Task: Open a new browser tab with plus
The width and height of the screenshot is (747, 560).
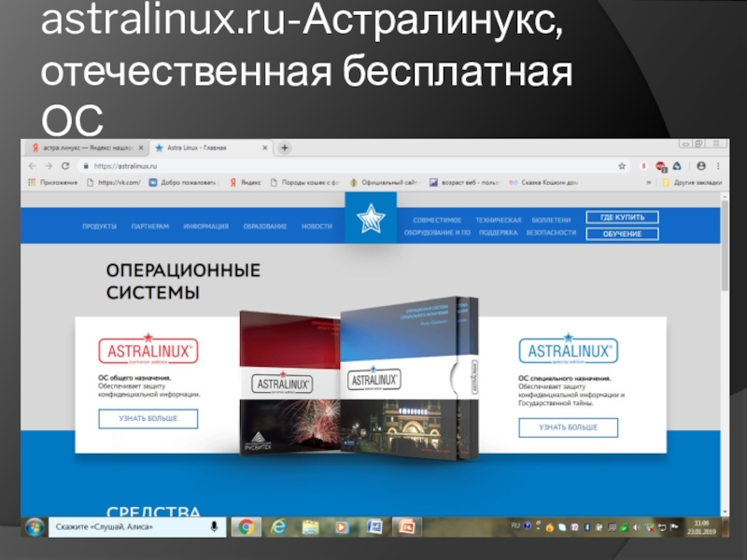Action: coord(285,148)
